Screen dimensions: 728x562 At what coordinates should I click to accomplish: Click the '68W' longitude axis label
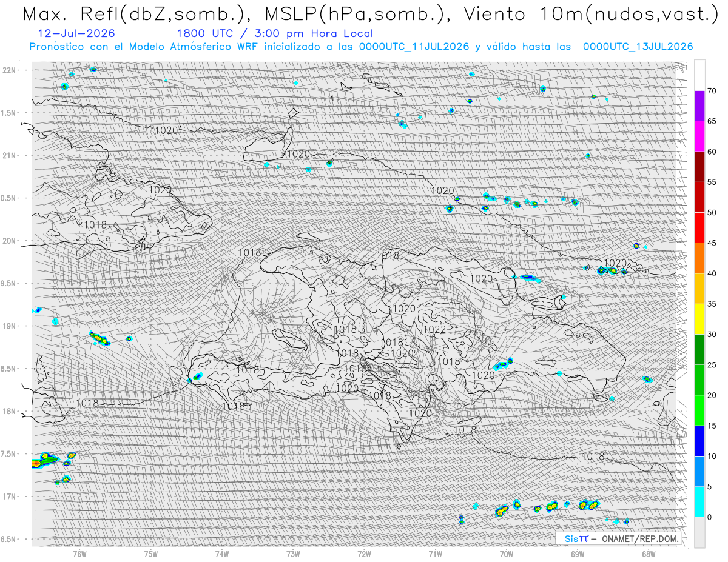(649, 554)
